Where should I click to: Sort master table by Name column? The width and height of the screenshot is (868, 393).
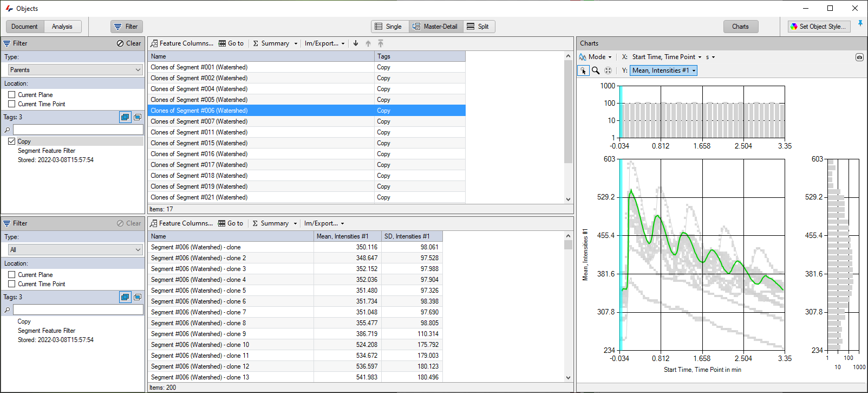click(261, 56)
